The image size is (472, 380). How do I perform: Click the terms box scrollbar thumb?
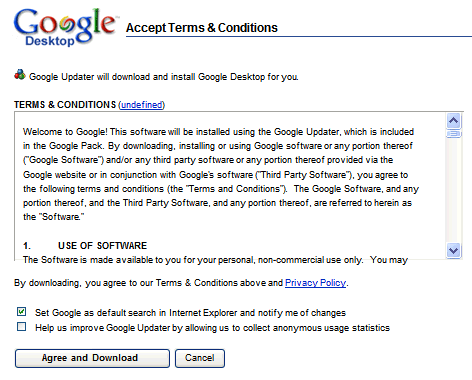tap(453, 134)
